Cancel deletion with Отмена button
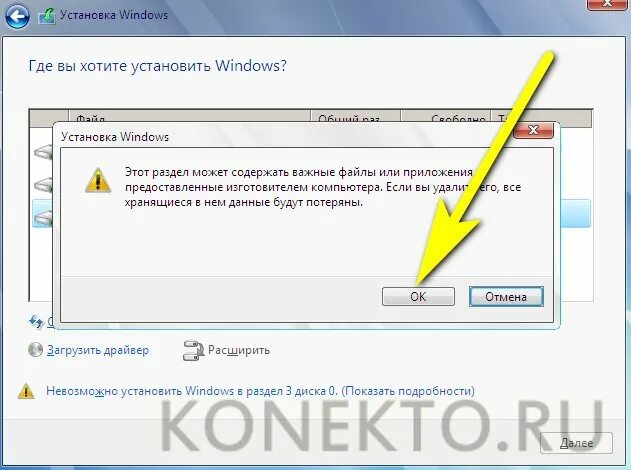The height and width of the screenshot is (470, 631). 506,297
